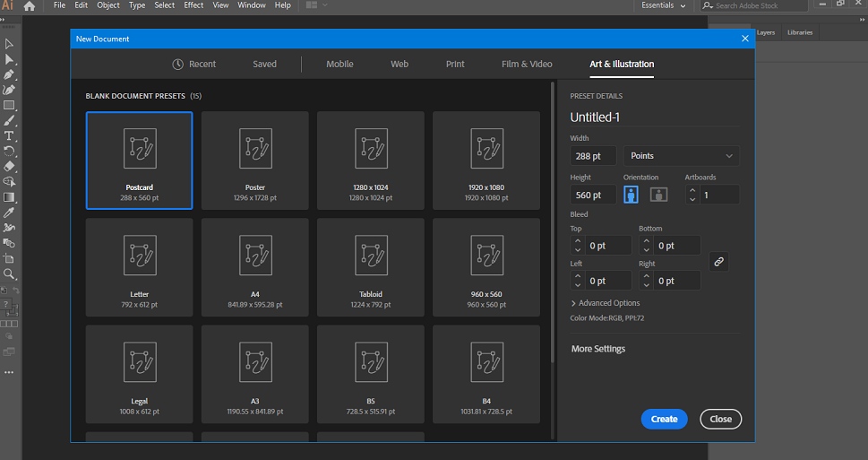Screen dimensions: 868x460
Task: Click the Height input field
Action: click(593, 195)
